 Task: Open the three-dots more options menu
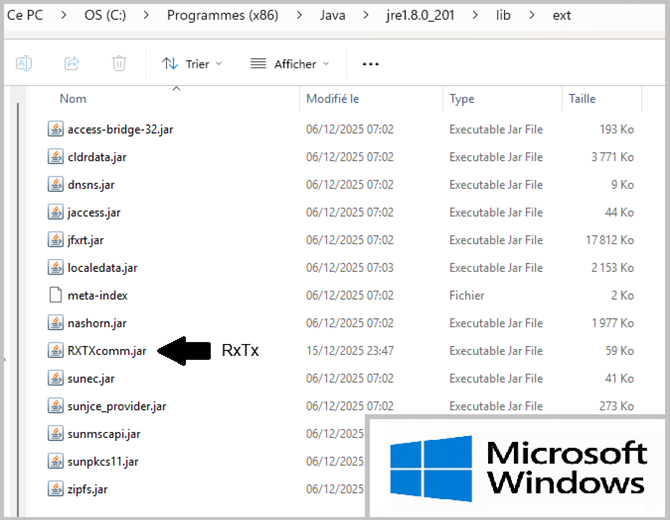(370, 63)
